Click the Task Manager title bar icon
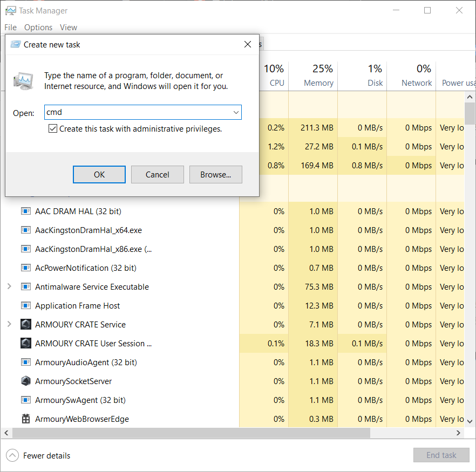 [x=11, y=11]
